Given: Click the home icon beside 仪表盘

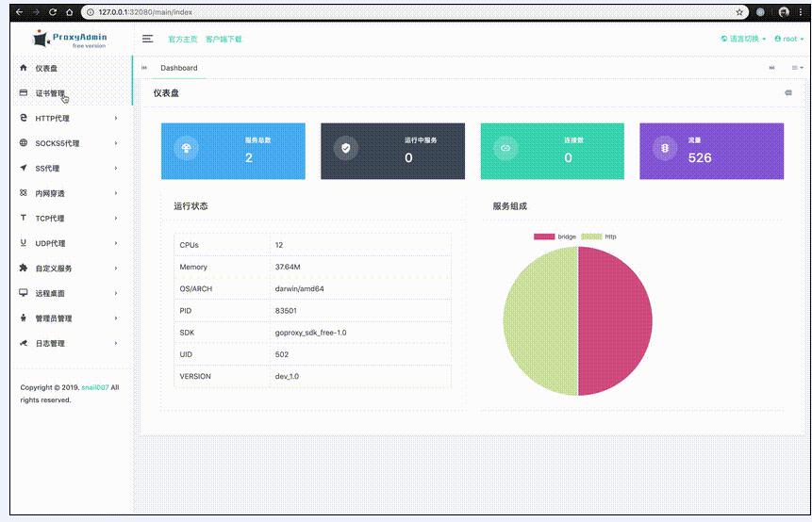Looking at the screenshot, I should (24, 68).
